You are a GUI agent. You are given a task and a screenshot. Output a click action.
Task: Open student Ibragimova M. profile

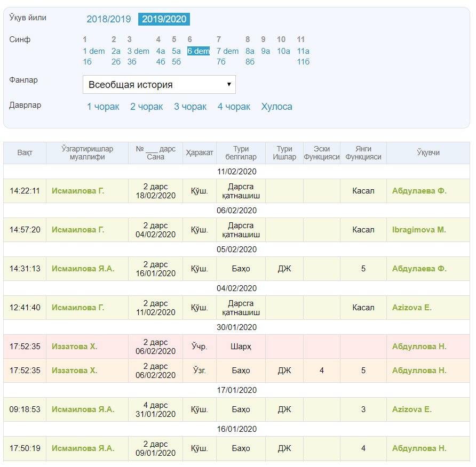(419, 230)
